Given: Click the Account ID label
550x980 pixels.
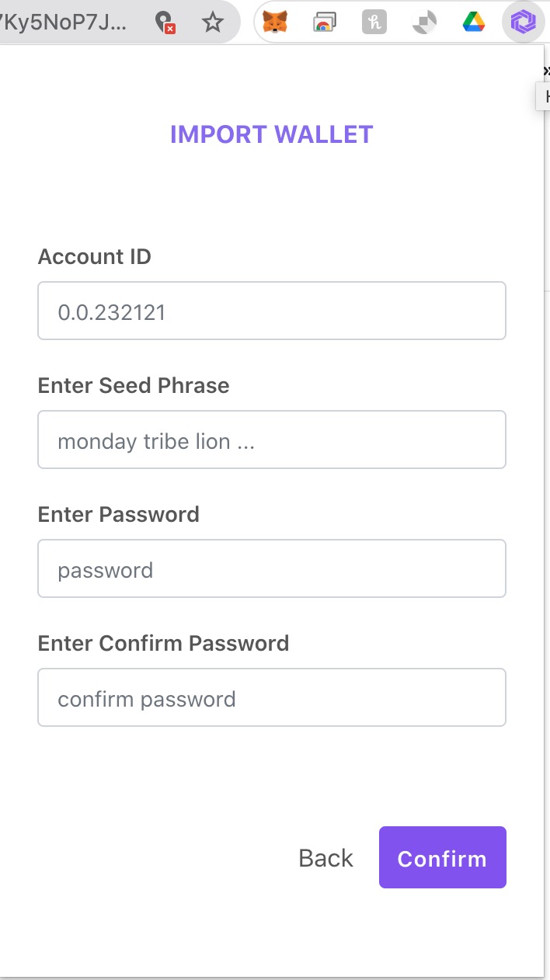Looking at the screenshot, I should [x=95, y=257].
